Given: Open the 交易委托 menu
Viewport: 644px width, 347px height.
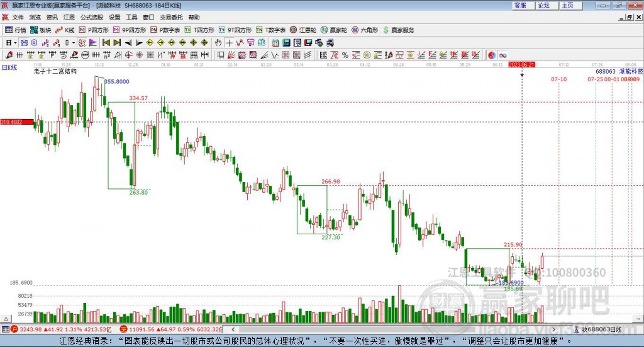Looking at the screenshot, I should coord(171,17).
